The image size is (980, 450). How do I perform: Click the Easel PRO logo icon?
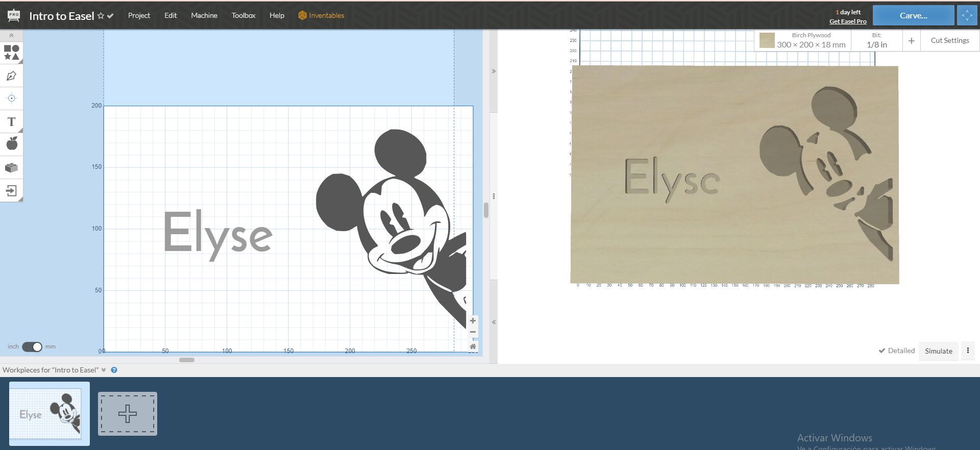click(14, 15)
